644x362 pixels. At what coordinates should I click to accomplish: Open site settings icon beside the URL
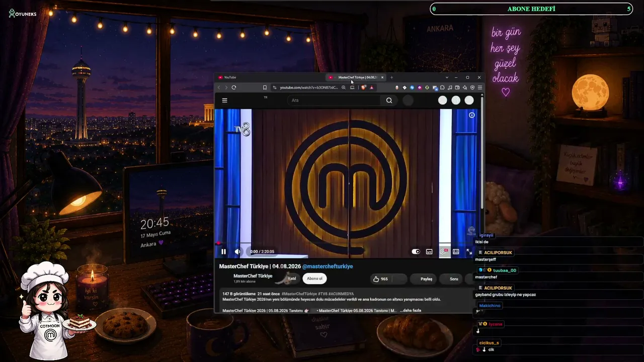point(275,87)
